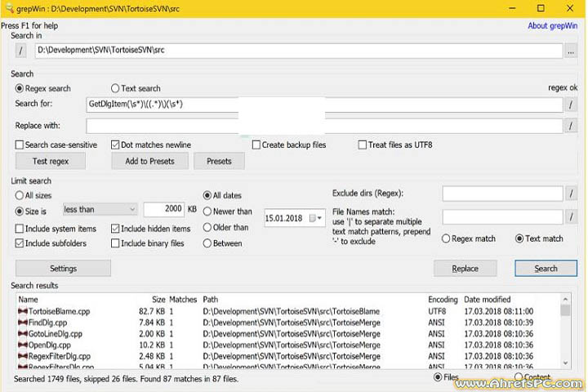Click the GotoLineDlg.cpp file icon
The width and height of the screenshot is (588, 392).
[x=23, y=333]
